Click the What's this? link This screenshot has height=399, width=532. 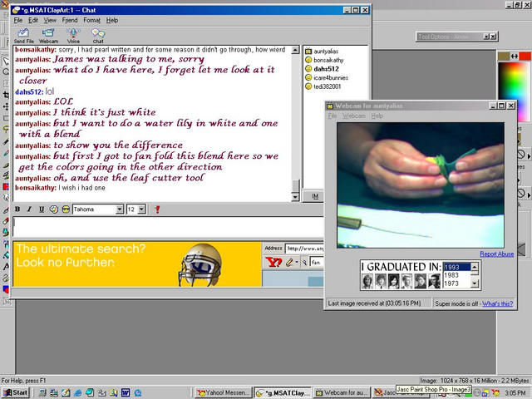point(497,303)
